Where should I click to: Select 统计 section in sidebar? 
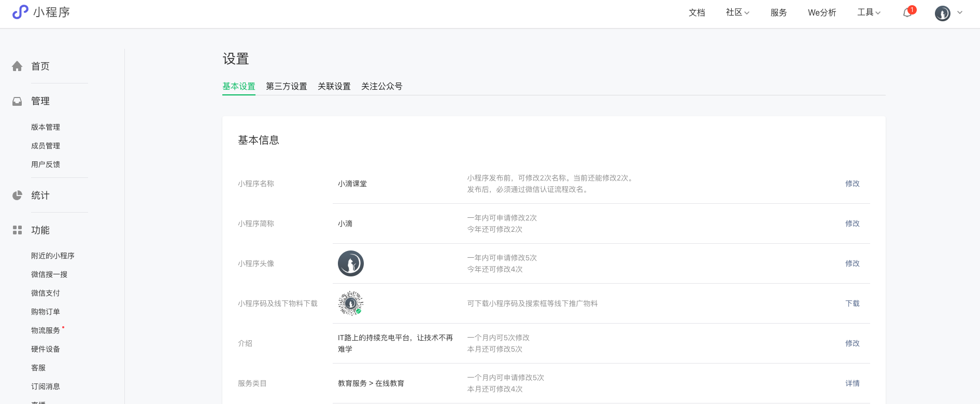coord(40,196)
